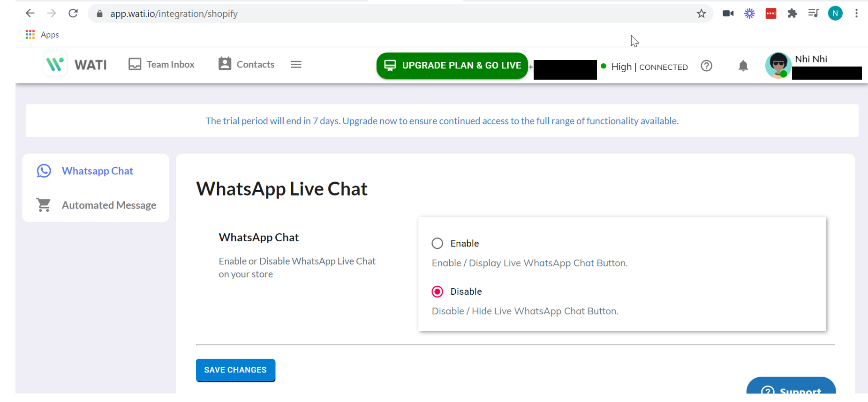Select the Disable radio button
The image size is (868, 402).
[437, 291]
